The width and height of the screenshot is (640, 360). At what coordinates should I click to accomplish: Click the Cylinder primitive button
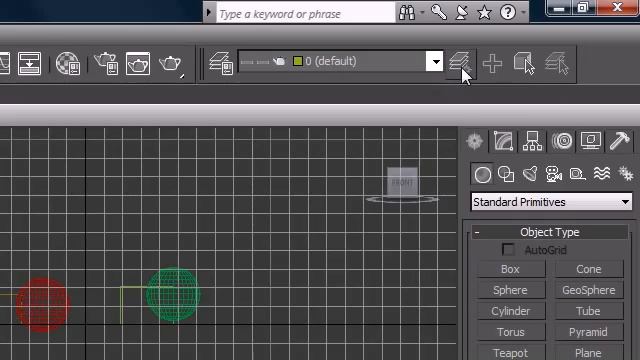[x=510, y=311]
